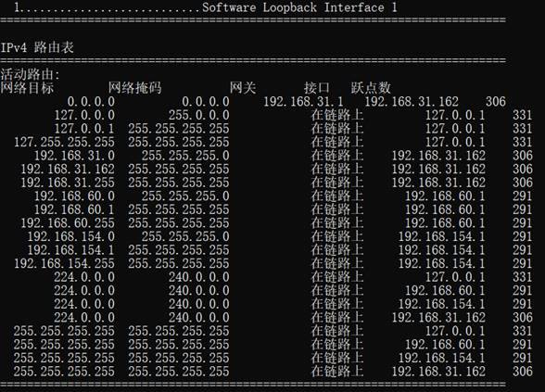Click the 192.168.154.0 destination entry
Screen dimensions: 545x392
70,236
